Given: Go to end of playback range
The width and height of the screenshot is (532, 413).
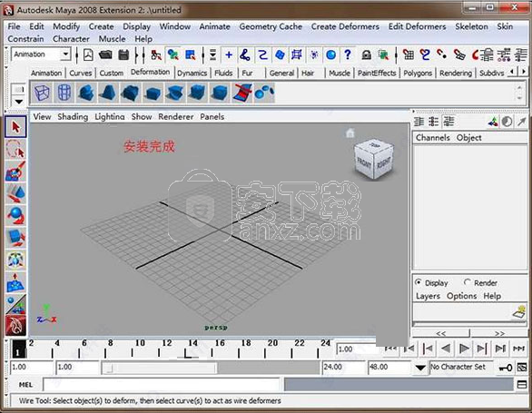Looking at the screenshot, I should [518, 349].
